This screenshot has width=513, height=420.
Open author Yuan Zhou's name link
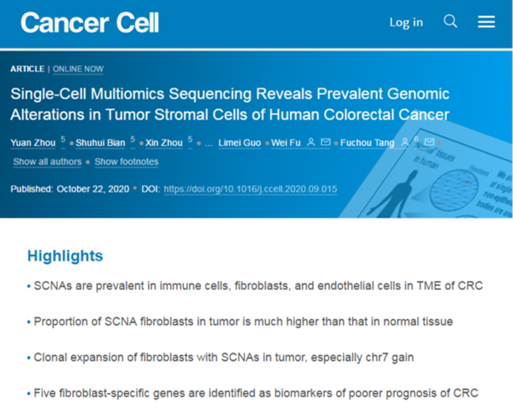[x=33, y=143]
